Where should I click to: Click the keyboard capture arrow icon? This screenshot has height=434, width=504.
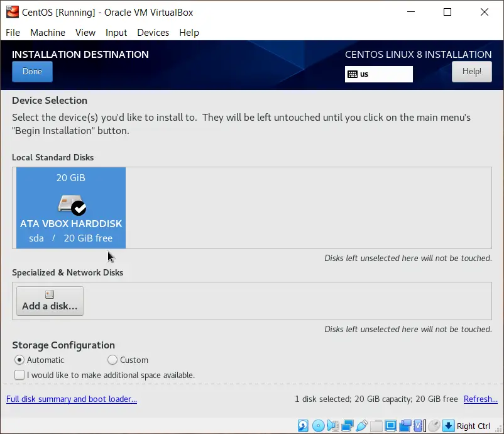(x=448, y=426)
